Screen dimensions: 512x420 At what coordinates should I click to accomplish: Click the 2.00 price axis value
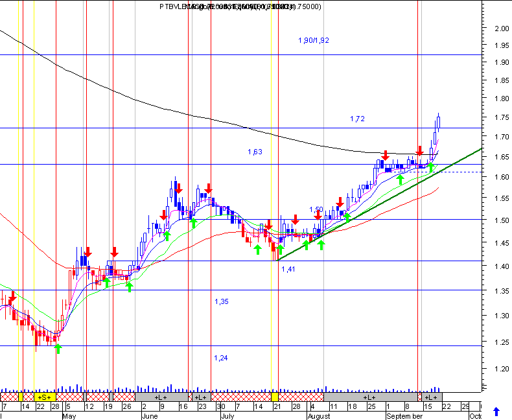tap(502, 29)
